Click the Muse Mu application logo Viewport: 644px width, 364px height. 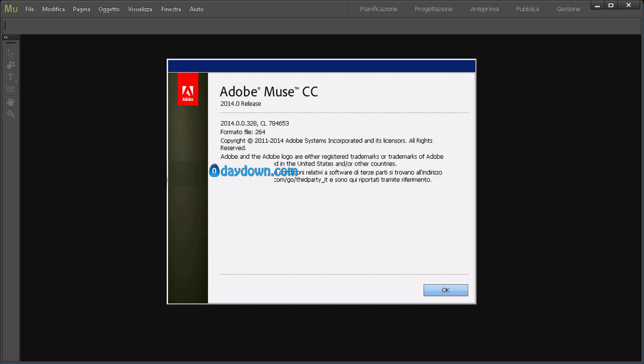[11, 9]
